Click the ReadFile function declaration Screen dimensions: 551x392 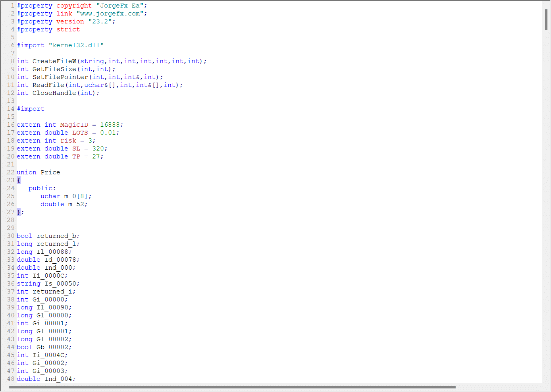pyautogui.click(x=48, y=85)
